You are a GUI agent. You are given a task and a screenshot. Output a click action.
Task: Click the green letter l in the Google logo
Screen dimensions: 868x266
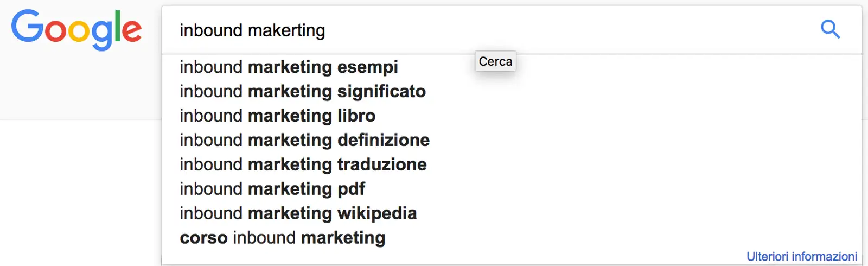click(x=116, y=27)
